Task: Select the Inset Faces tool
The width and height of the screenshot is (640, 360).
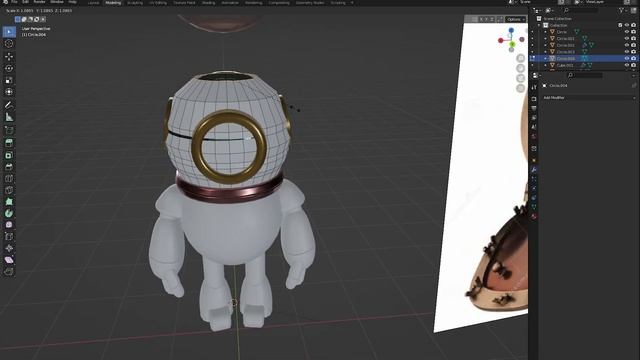Action: coord(9,155)
